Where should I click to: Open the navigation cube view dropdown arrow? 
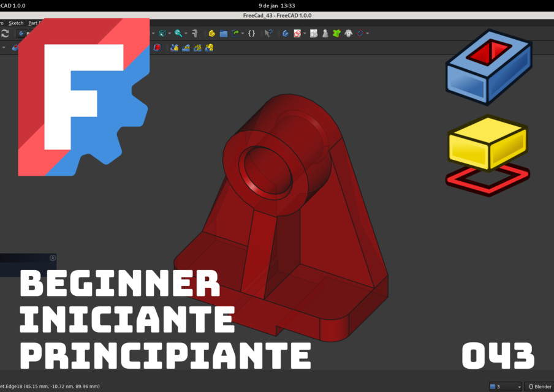tap(169, 32)
